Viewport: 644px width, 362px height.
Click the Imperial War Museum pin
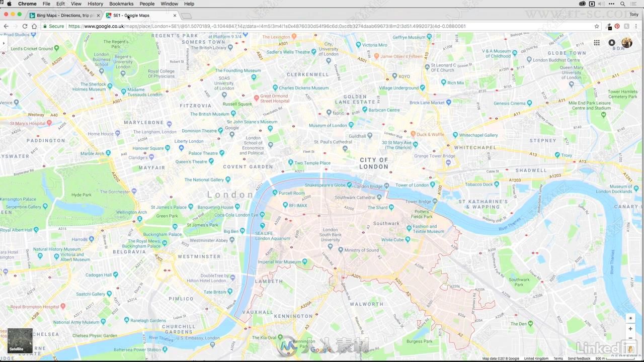coord(305,261)
